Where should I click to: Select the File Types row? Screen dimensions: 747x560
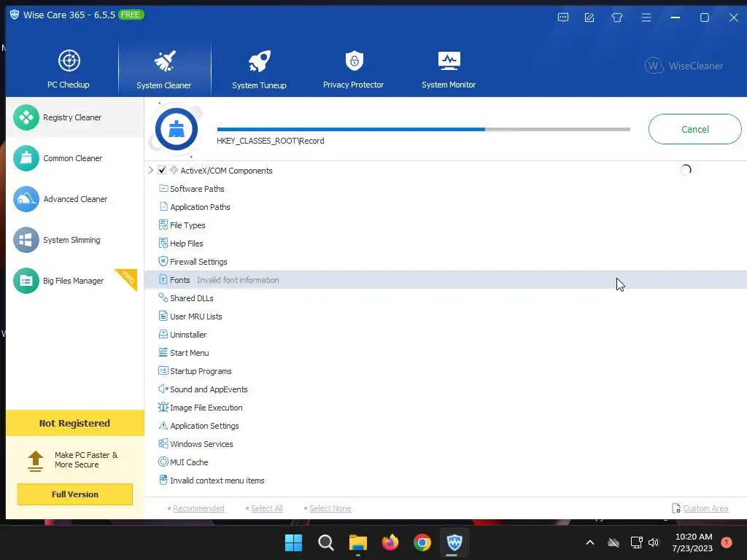(x=446, y=225)
